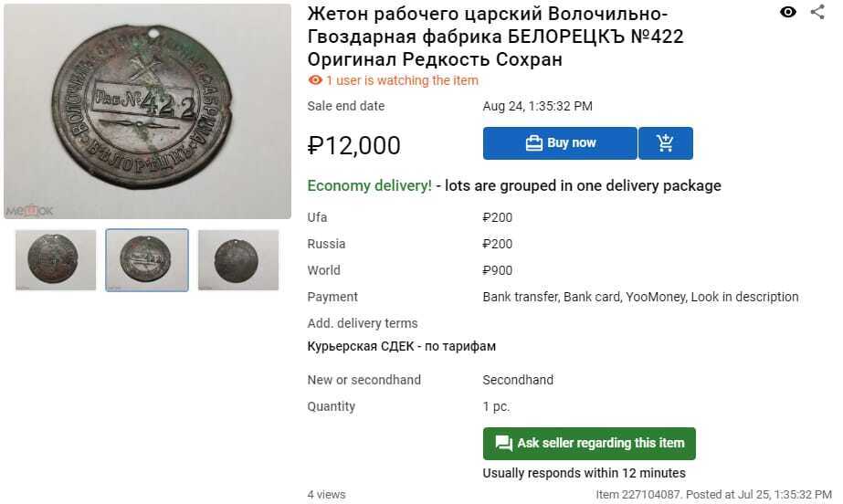Click the Economy delivery! link

(369, 185)
